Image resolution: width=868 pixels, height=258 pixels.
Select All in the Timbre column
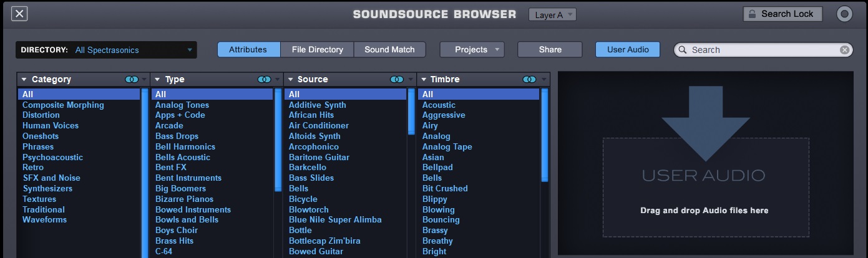coord(479,94)
